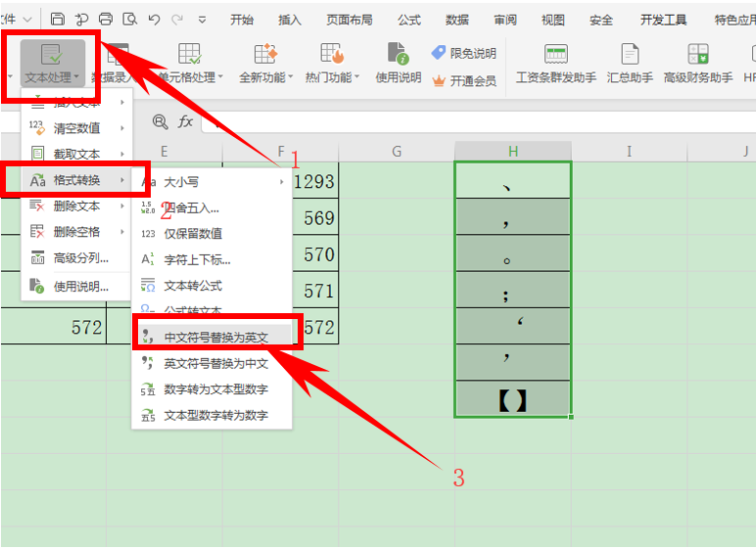Choose 文本转公式 menu item

point(213,286)
